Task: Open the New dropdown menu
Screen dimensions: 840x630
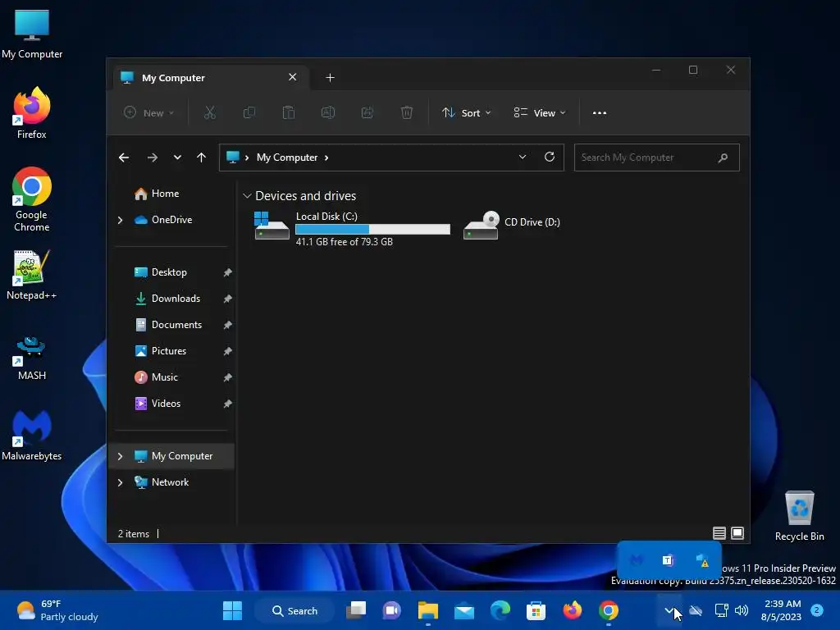Action: 149,113
